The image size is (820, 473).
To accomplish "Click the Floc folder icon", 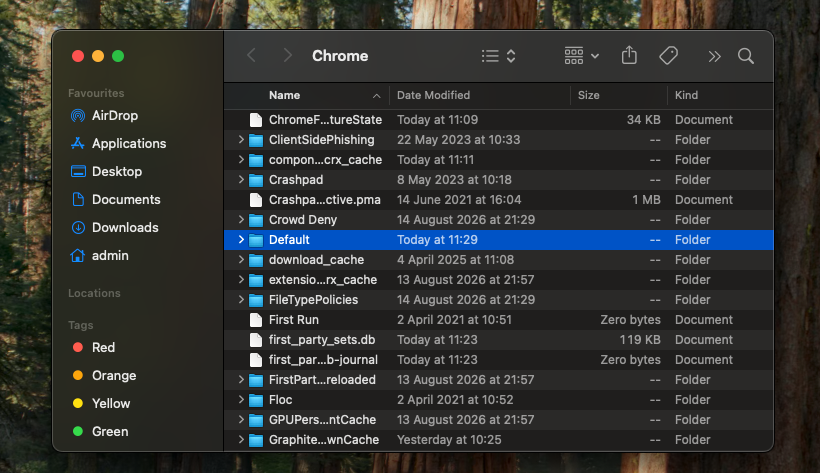I will tap(256, 400).
